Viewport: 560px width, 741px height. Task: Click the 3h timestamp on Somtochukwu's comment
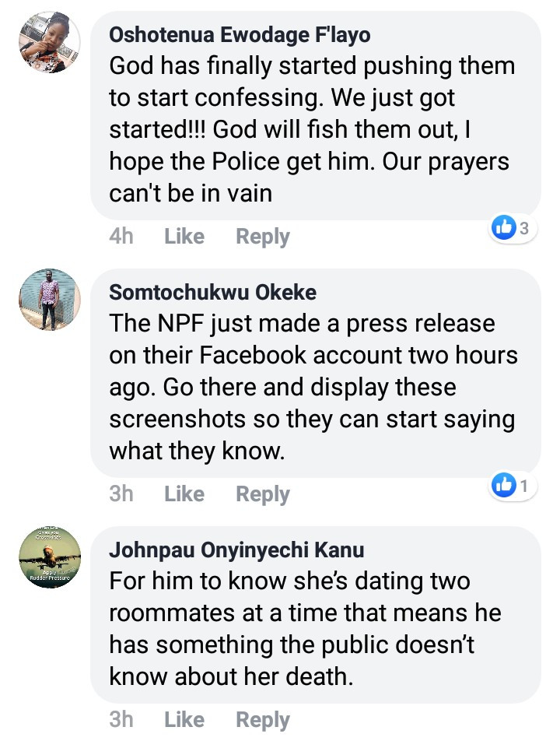[121, 493]
